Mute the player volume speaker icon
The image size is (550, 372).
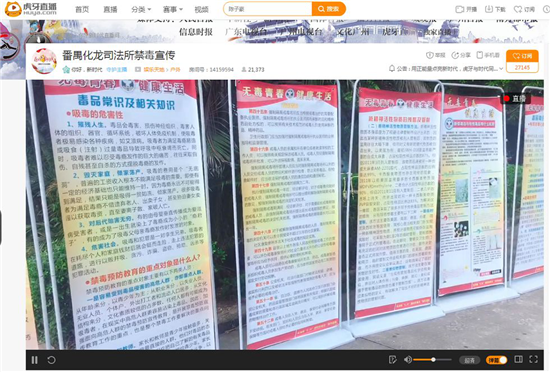click(408, 359)
